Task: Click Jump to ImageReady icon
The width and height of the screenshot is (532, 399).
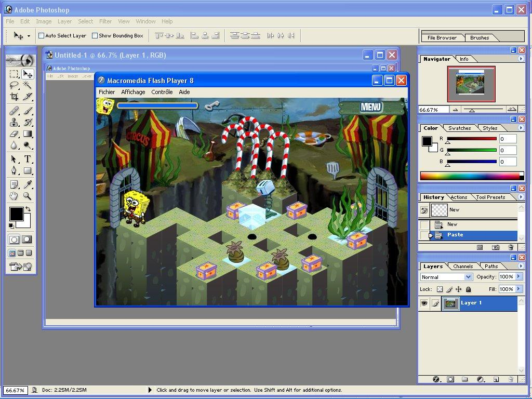Action: [x=20, y=267]
